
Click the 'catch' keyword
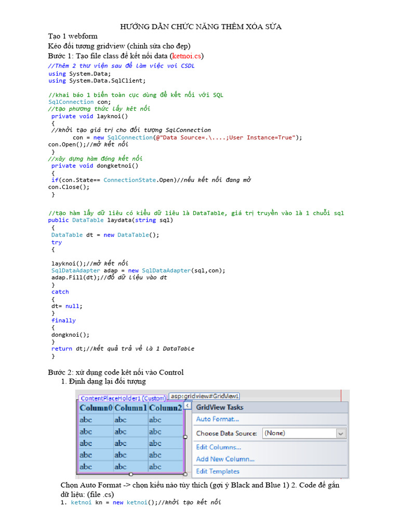coord(60,292)
